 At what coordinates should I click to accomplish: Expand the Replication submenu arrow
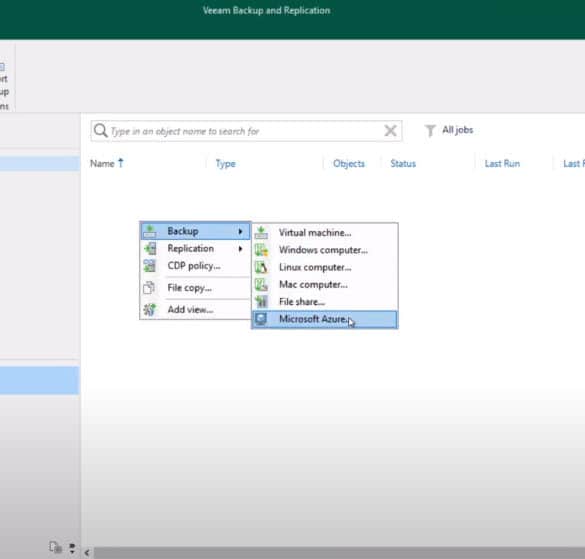(x=241, y=249)
